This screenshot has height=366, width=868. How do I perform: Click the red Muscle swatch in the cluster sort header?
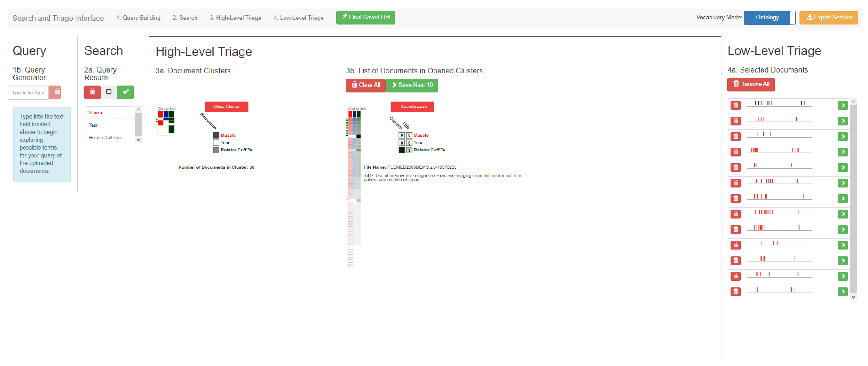[x=161, y=114]
